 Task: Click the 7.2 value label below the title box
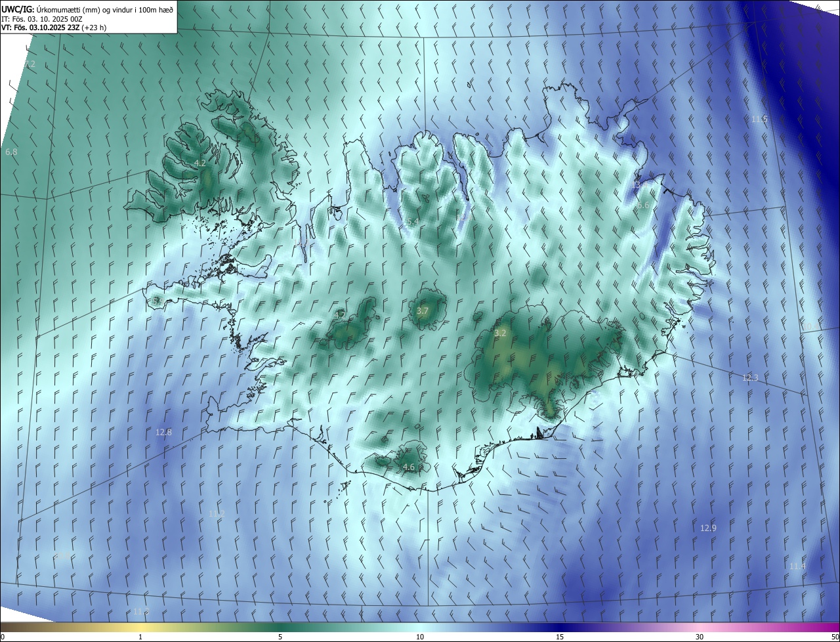point(30,64)
